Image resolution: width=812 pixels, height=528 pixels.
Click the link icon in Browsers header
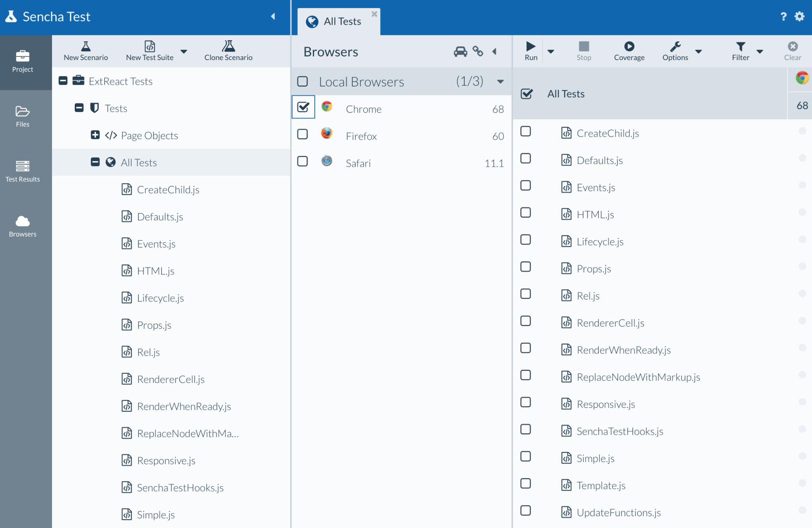pyautogui.click(x=478, y=52)
